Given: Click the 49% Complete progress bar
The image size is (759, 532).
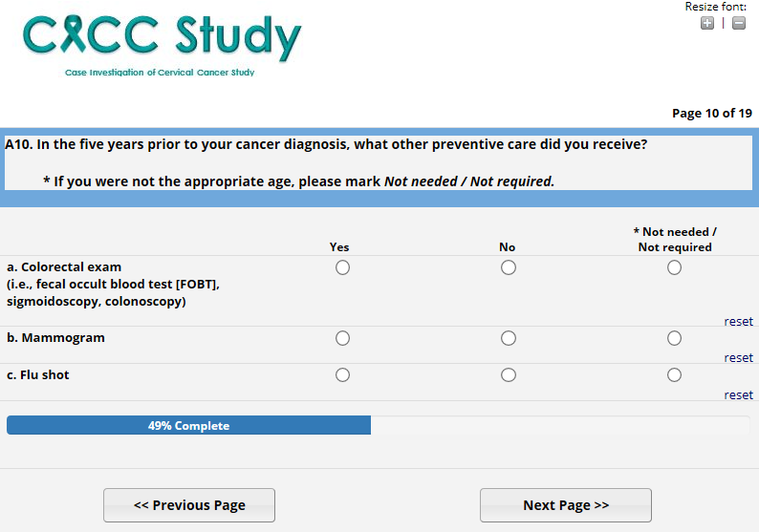Looking at the screenshot, I should tap(188, 426).
